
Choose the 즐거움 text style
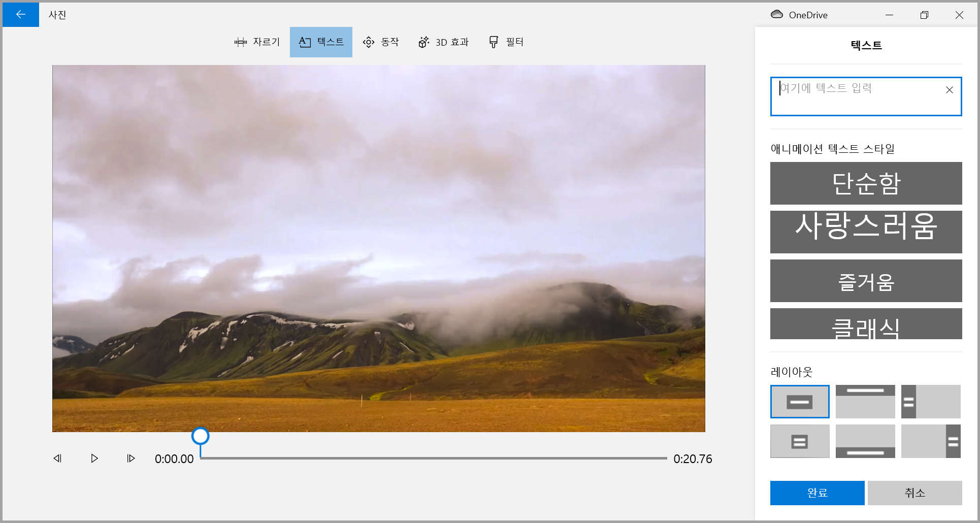pos(866,281)
